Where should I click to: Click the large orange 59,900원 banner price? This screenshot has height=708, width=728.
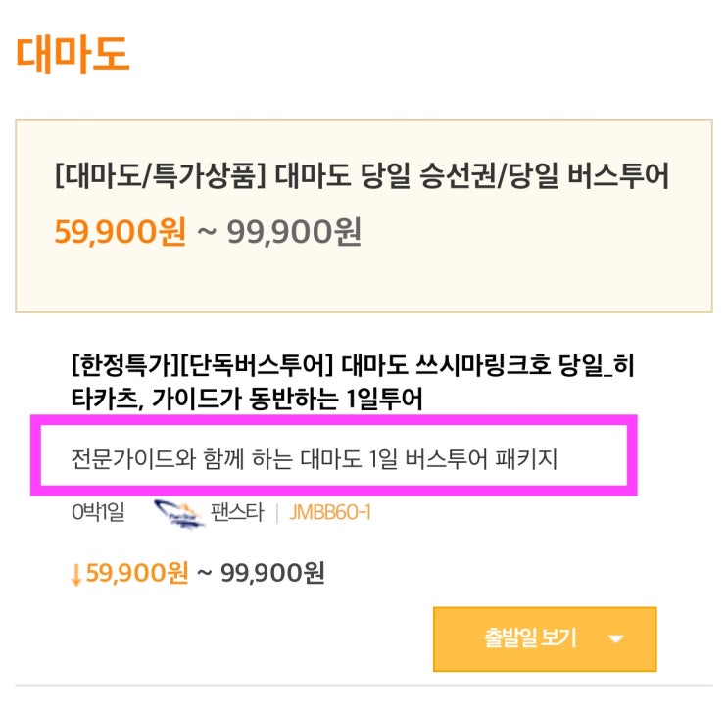coord(121,232)
